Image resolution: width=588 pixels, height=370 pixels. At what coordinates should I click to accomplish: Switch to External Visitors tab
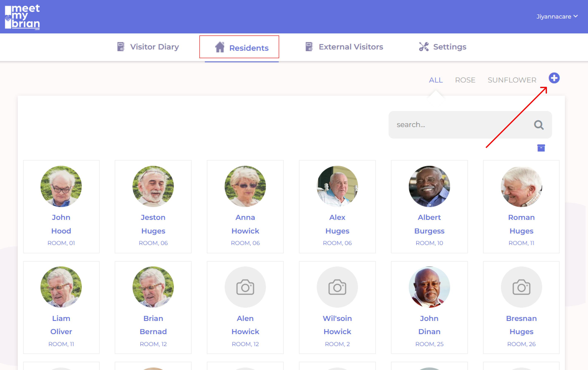click(344, 47)
